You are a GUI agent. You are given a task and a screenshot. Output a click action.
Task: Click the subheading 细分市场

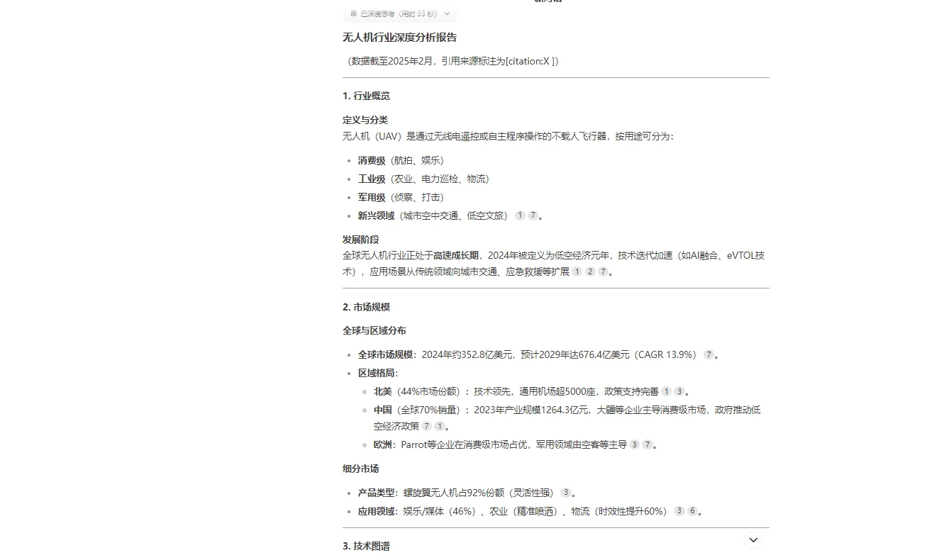tap(361, 469)
